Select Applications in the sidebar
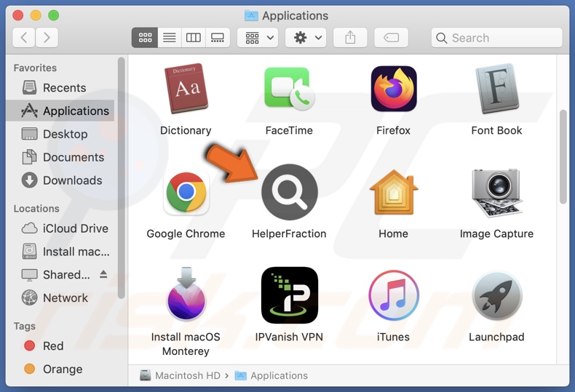Screen dimensions: 575x392 60,111
